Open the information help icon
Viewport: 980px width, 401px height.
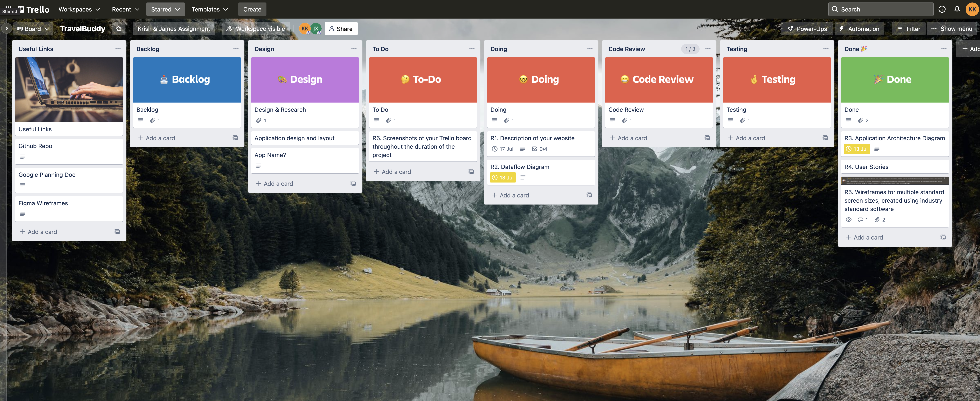click(x=942, y=9)
